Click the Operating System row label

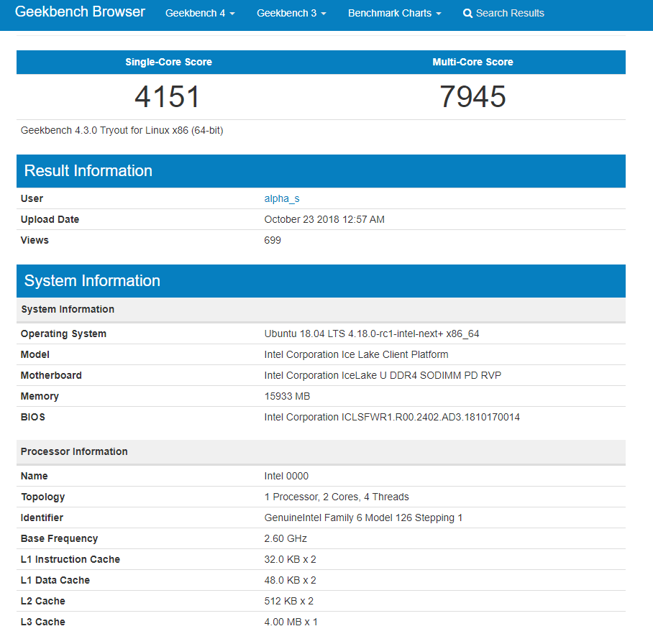(63, 334)
